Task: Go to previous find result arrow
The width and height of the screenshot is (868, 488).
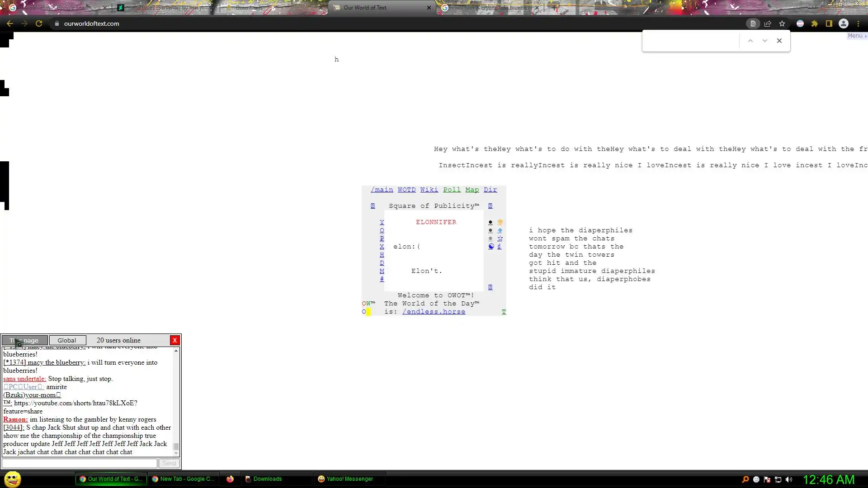Action: (750, 41)
